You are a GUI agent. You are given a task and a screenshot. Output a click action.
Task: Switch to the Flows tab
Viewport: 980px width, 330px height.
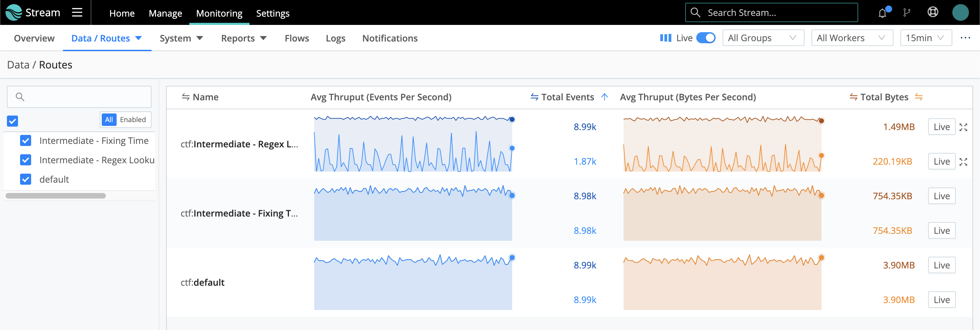(296, 38)
